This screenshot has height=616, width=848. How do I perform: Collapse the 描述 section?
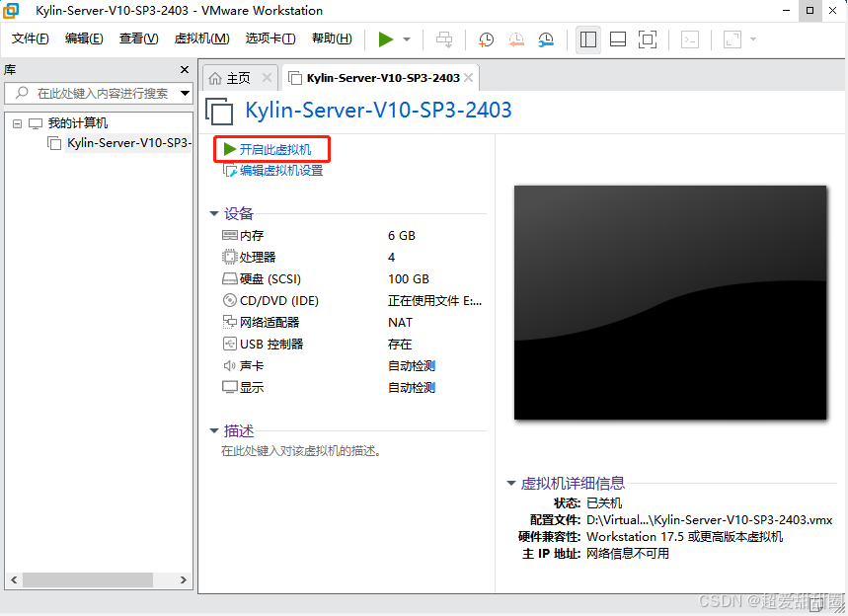[x=214, y=431]
